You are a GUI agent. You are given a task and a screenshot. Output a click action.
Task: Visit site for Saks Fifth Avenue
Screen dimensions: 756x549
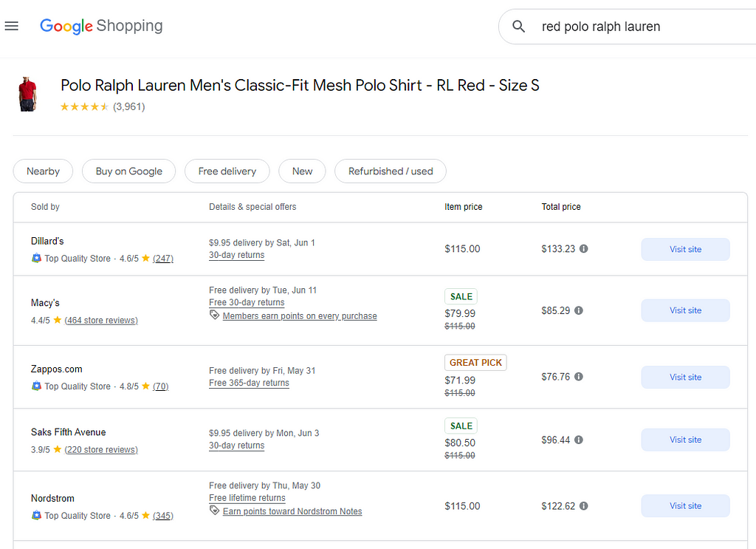[685, 440]
